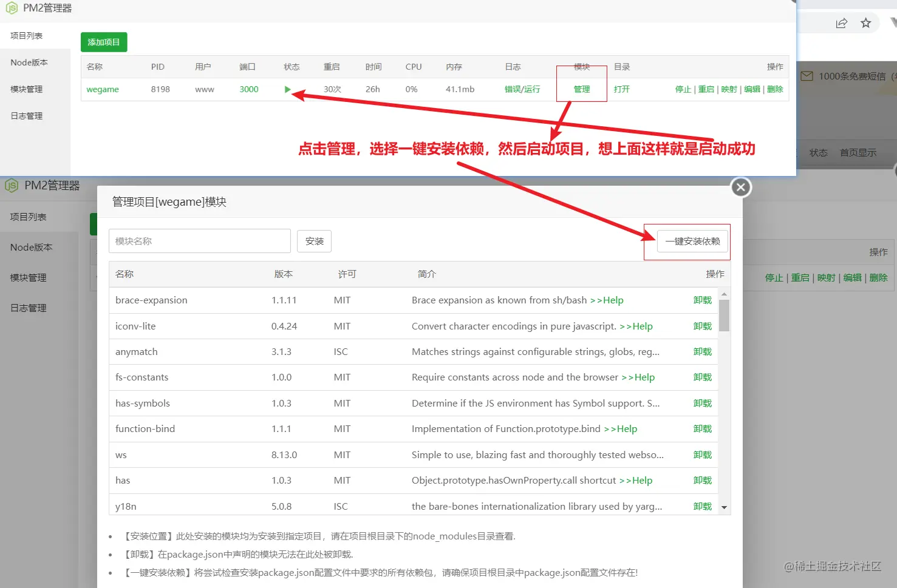The image size is (897, 588).
Task: Open >>Help for fs-constants
Action: 638,377
